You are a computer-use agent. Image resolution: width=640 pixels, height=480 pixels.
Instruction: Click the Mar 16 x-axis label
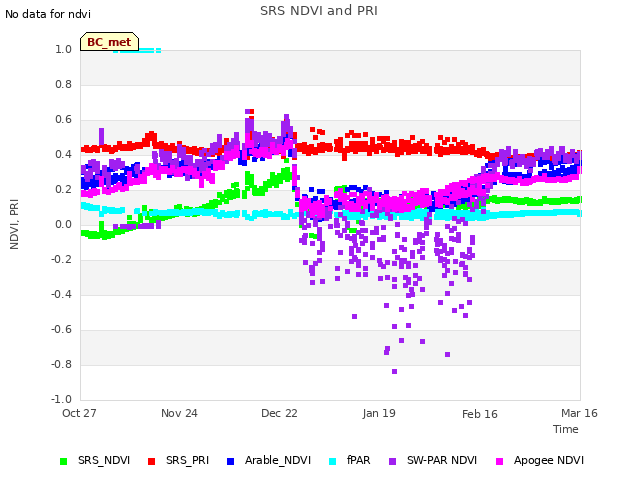tap(579, 413)
